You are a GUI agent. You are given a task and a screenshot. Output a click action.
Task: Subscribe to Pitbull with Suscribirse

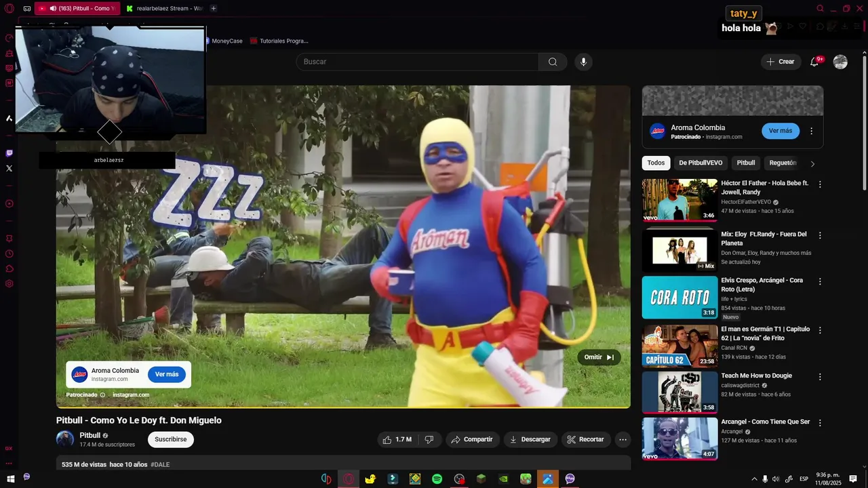tap(171, 439)
